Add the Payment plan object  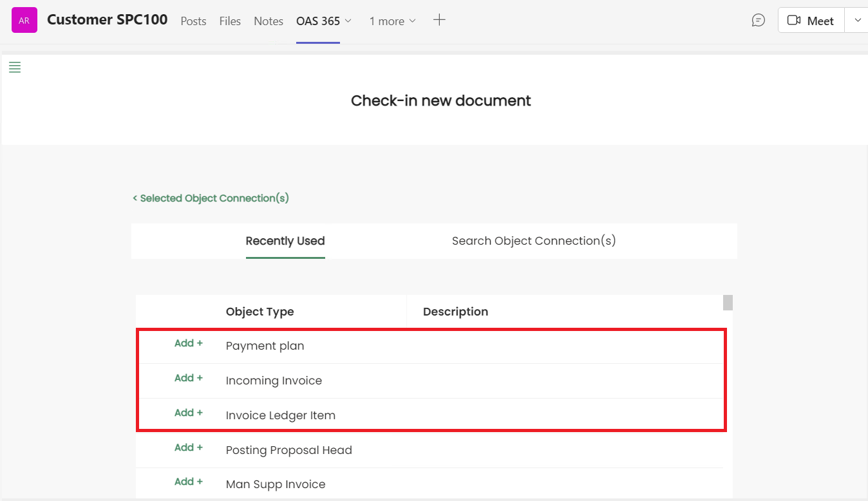tap(189, 343)
